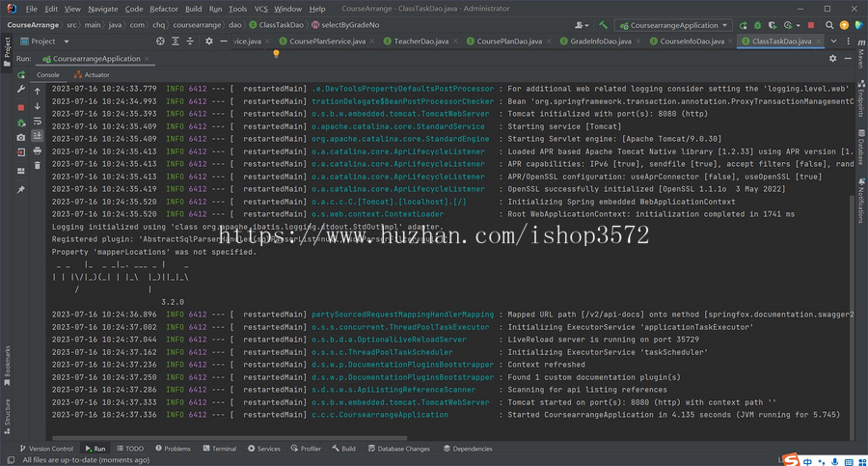Image resolution: width=868 pixels, height=466 pixels.
Task: Click the orange update arrow icon
Action: [844, 25]
